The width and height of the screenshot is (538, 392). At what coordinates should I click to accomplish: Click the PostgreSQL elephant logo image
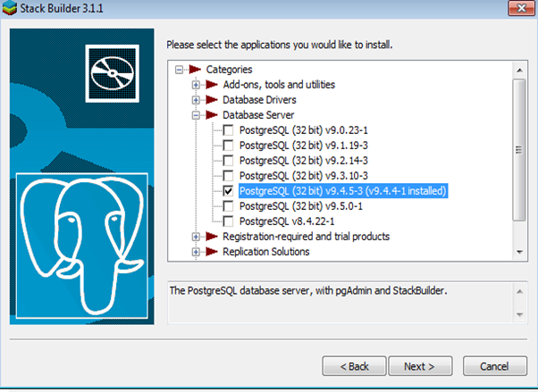[x=82, y=246]
